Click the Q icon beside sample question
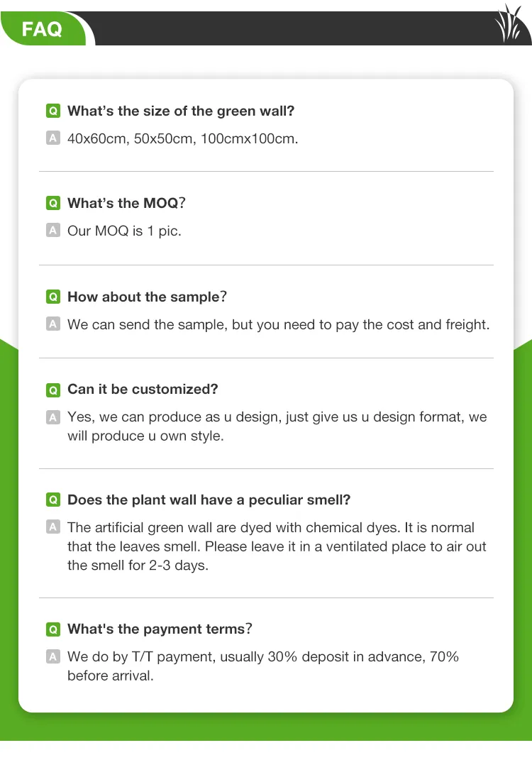532x760 pixels. 53,297
